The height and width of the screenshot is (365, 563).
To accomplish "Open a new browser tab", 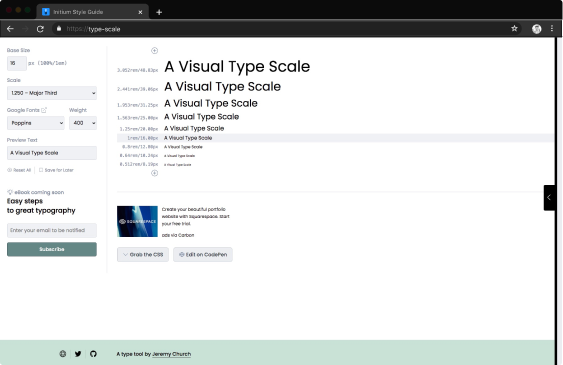I will pos(159,12).
